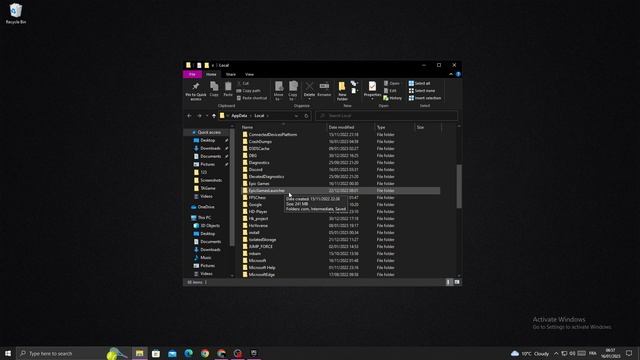Image resolution: width=640 pixels, height=360 pixels.
Task: Click the Search Local field
Action: tap(387, 116)
